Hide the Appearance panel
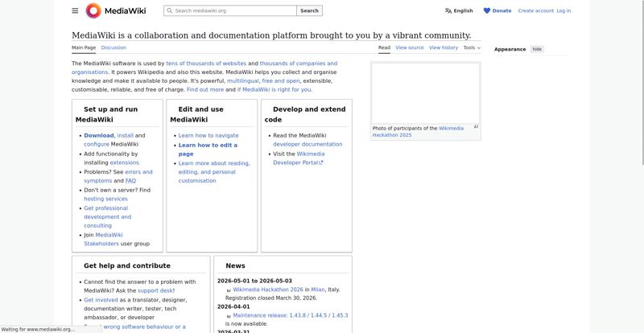Image resolution: width=644 pixels, height=333 pixels. [537, 49]
